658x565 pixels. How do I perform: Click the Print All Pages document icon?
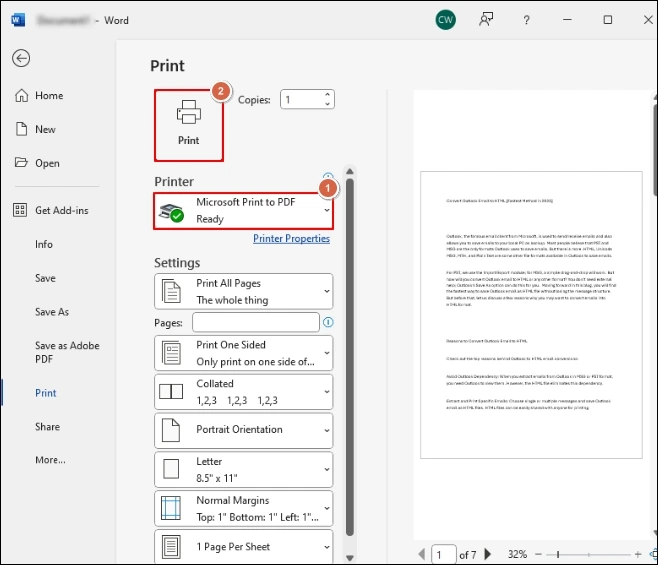coord(171,291)
